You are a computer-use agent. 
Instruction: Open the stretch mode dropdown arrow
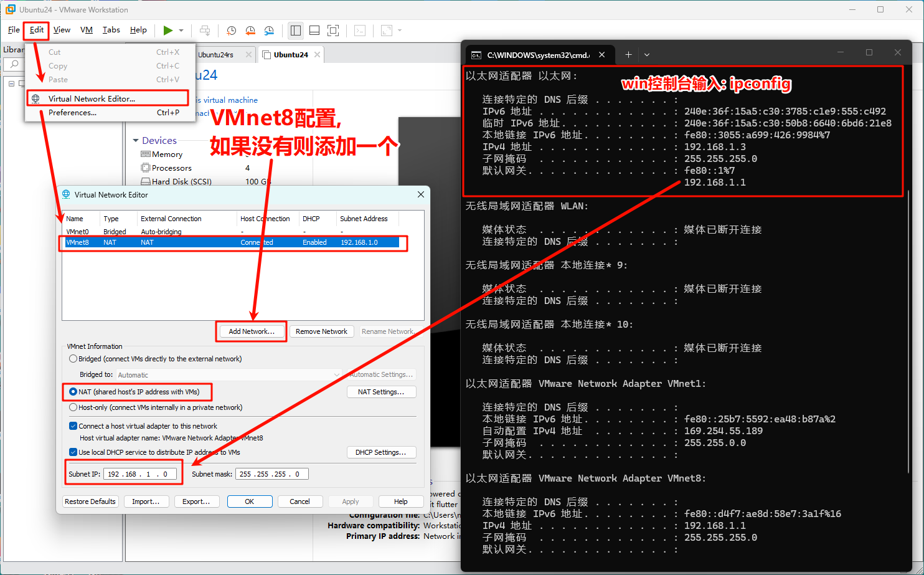400,30
